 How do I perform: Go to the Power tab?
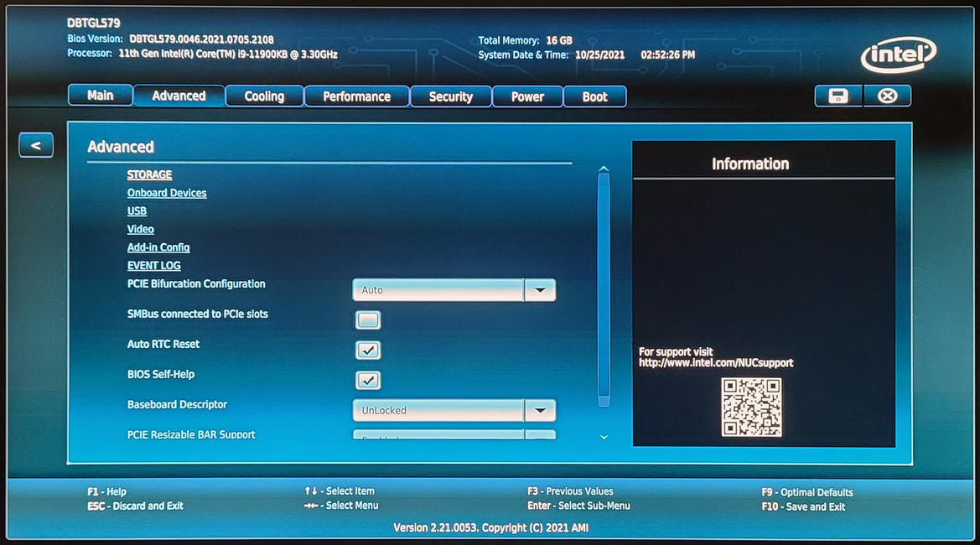pyautogui.click(x=527, y=96)
